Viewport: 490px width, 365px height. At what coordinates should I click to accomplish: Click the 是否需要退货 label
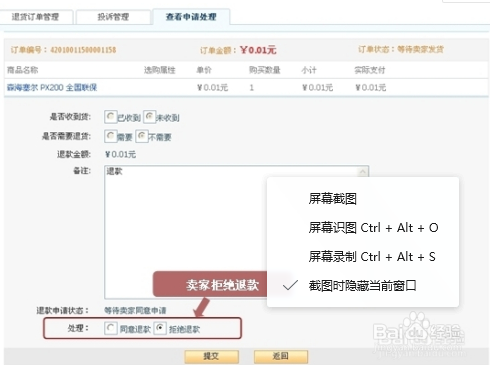coord(66,136)
